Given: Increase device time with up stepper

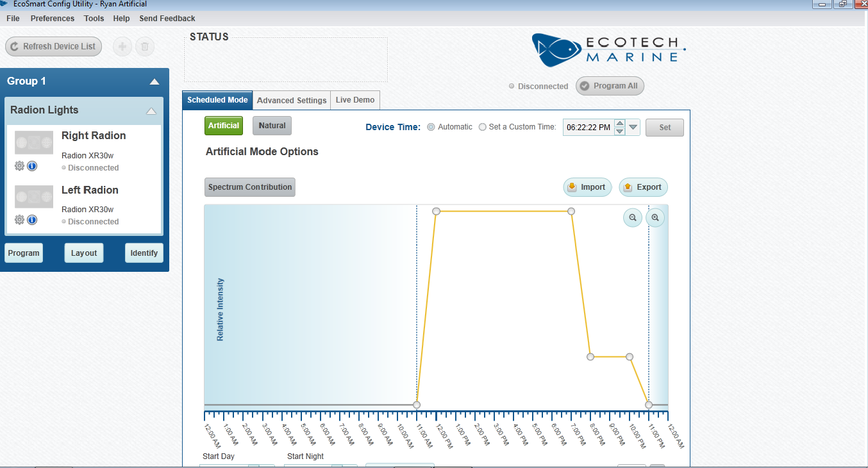Looking at the screenshot, I should (619, 124).
